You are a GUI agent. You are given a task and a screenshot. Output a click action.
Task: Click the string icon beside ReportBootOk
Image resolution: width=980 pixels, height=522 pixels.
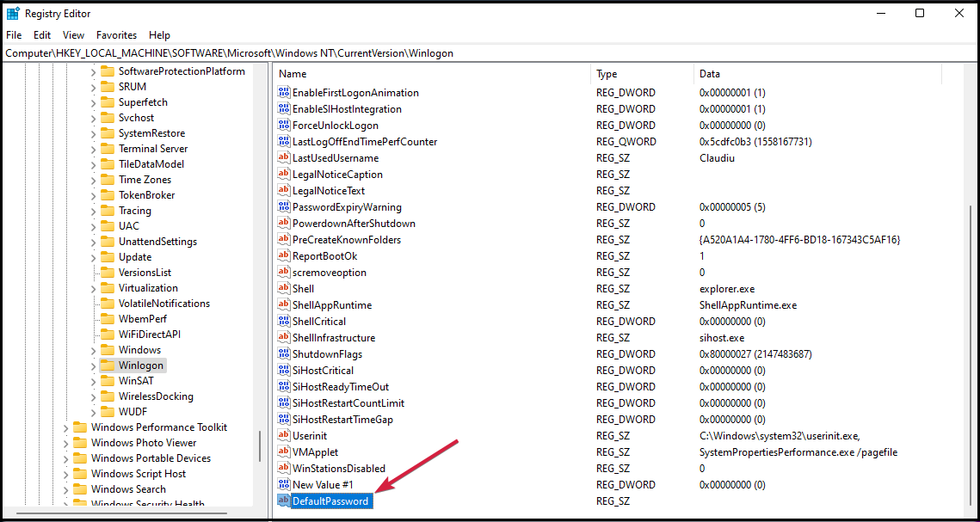click(x=284, y=256)
